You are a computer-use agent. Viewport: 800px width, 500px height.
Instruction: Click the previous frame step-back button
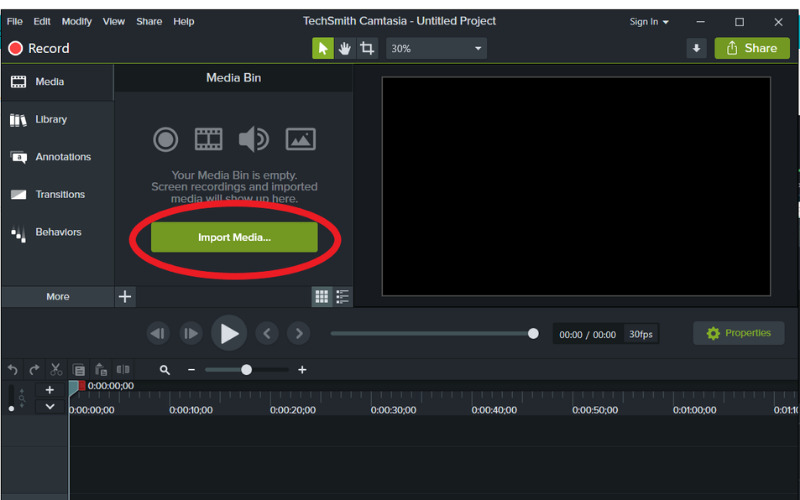tap(158, 334)
